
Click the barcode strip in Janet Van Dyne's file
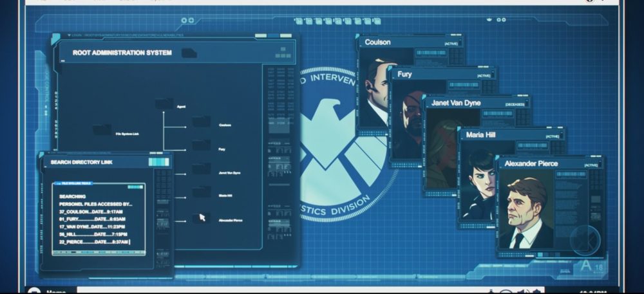(497, 114)
